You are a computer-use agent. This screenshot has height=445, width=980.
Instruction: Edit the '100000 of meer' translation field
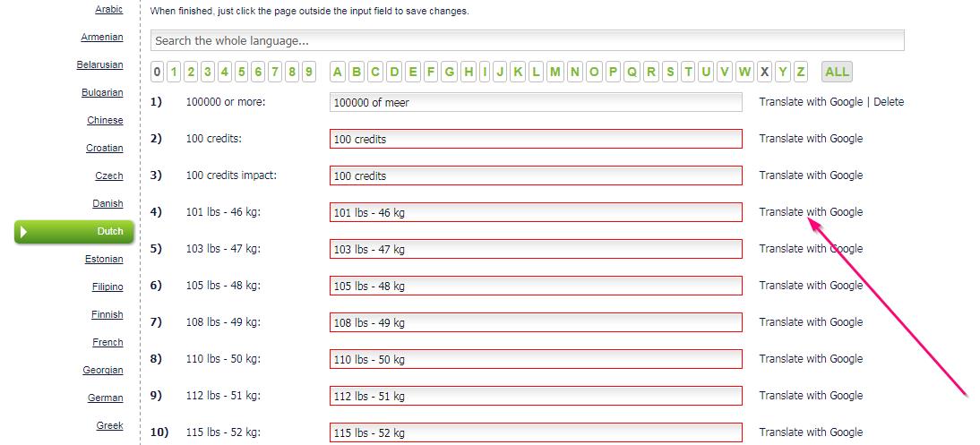pyautogui.click(x=536, y=102)
